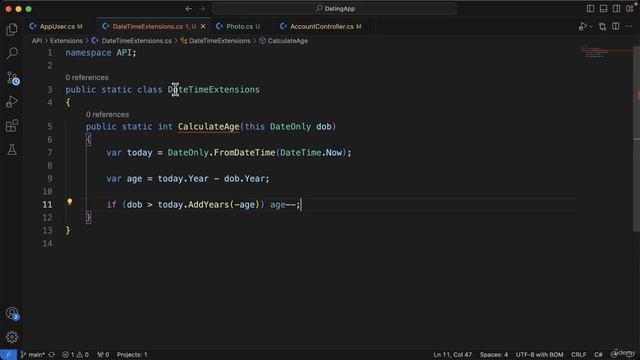
Task: Run the project from the editor toolbar
Action: coord(582,27)
